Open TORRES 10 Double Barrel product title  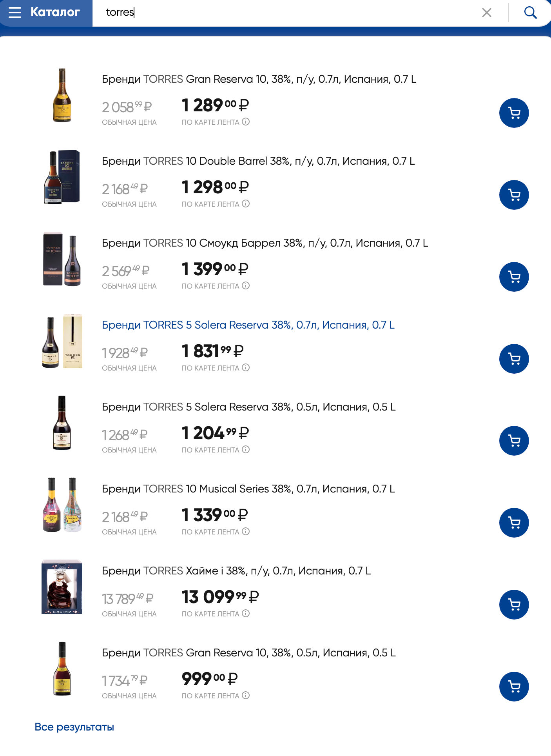[x=258, y=161]
